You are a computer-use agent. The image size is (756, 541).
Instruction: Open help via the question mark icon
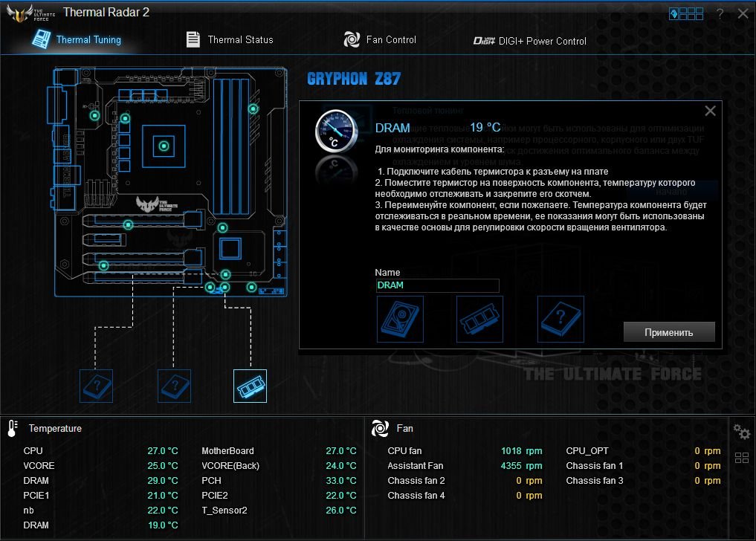(720, 13)
